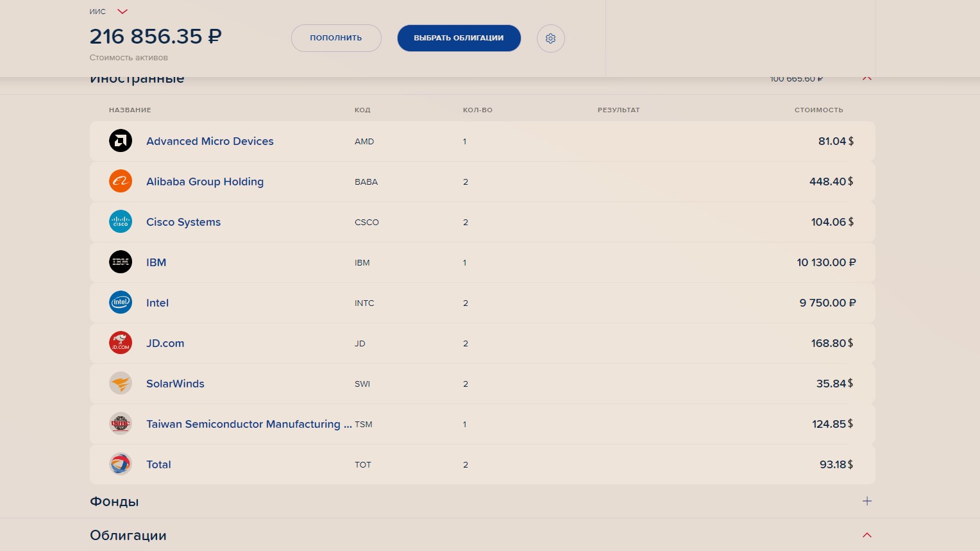
Task: Click the Стоимость активов label
Action: click(129, 58)
